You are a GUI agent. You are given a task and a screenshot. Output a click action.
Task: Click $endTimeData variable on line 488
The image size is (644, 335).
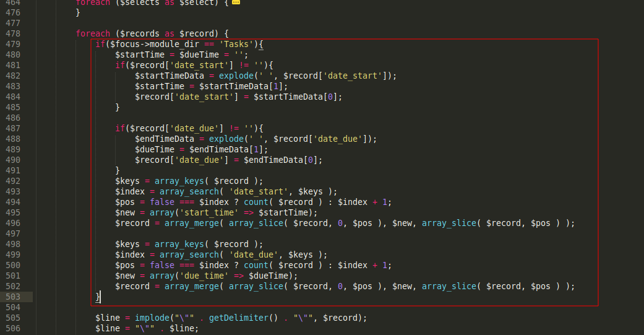(165, 139)
